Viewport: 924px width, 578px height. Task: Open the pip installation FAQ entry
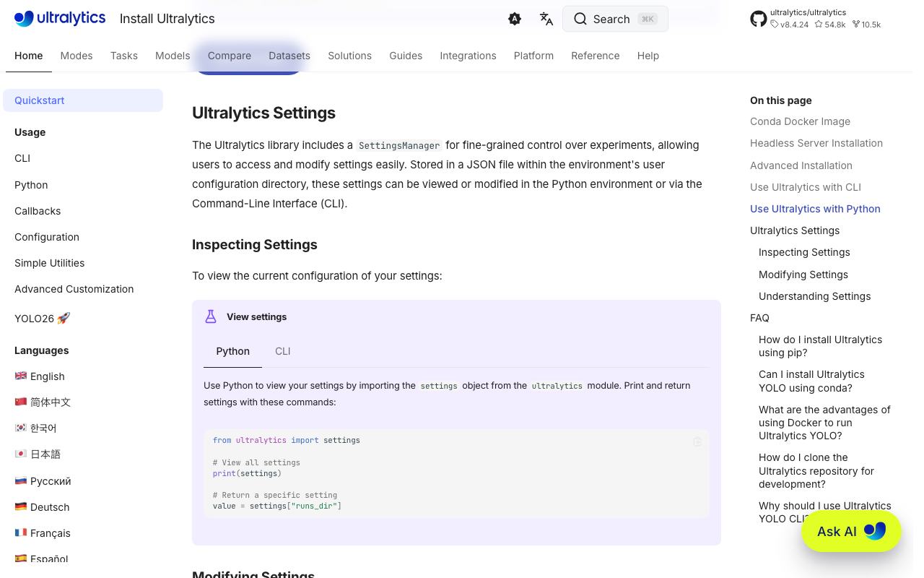820,346
